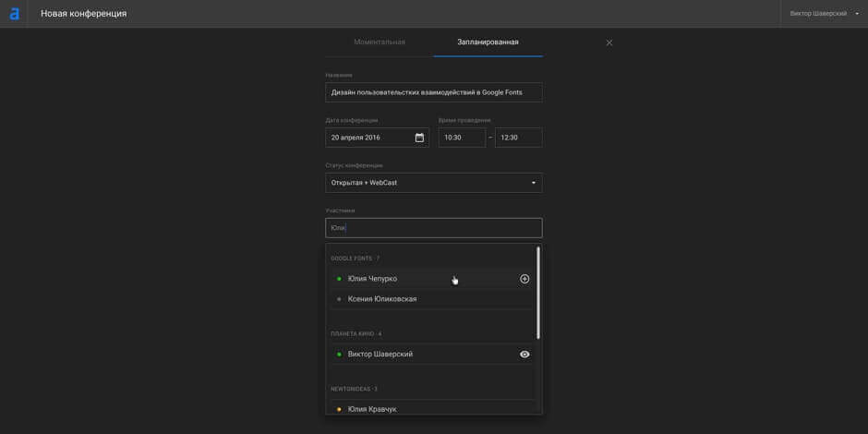This screenshot has height=434, width=868.
Task: Select Ксения Юликовская from the list
Action: [382, 299]
